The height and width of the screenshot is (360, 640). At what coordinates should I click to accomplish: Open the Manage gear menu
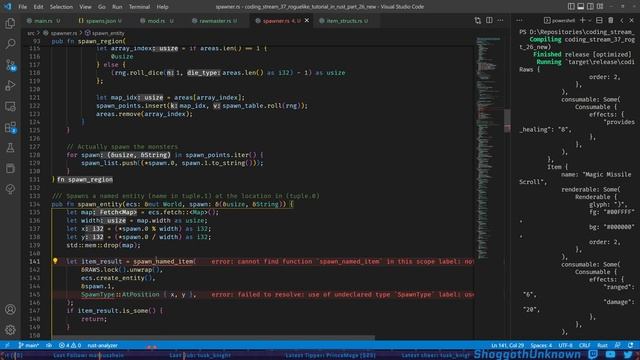pos(10,330)
